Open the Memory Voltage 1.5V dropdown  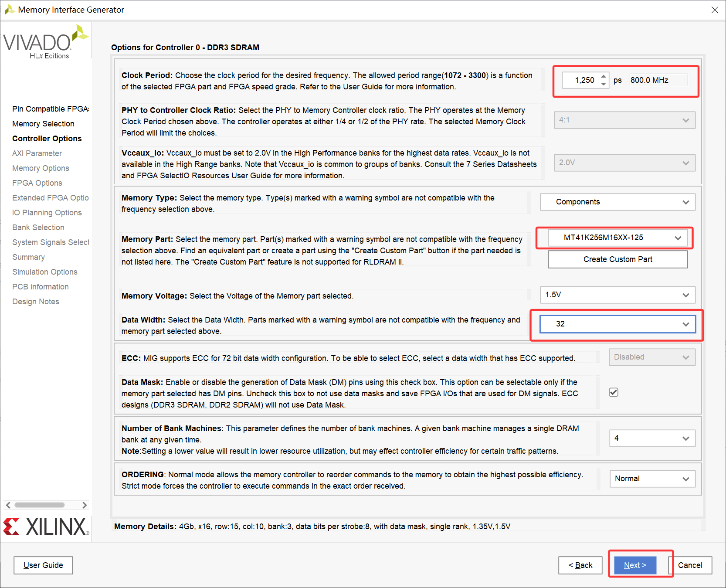[617, 295]
